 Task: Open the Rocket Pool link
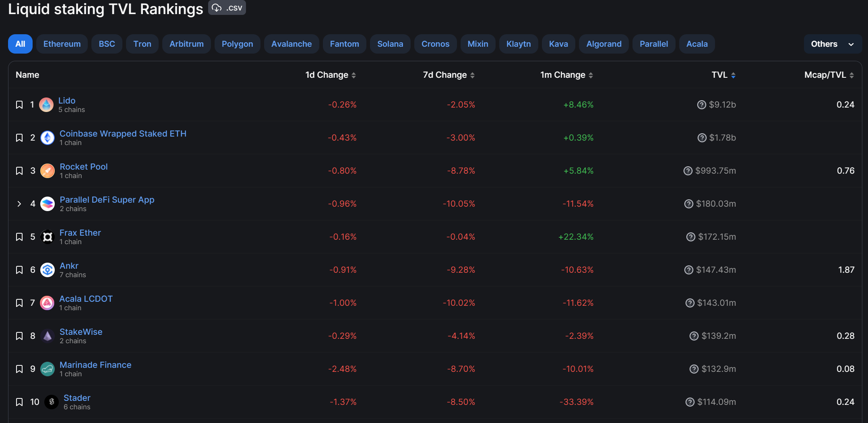[84, 167]
